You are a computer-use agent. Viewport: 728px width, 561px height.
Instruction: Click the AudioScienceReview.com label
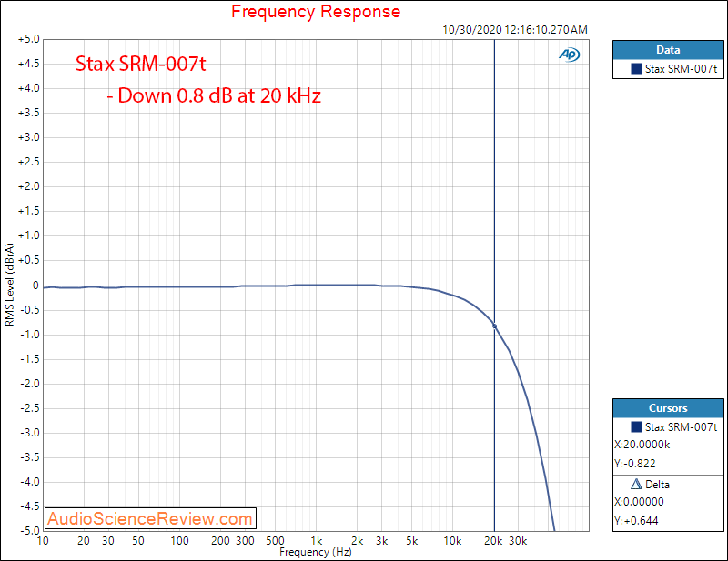pyautogui.click(x=150, y=518)
